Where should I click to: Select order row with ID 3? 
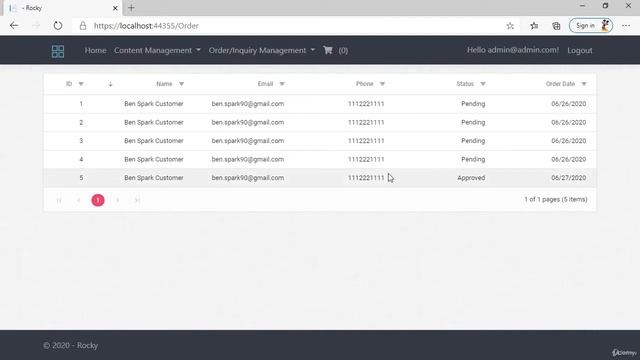click(x=320, y=141)
